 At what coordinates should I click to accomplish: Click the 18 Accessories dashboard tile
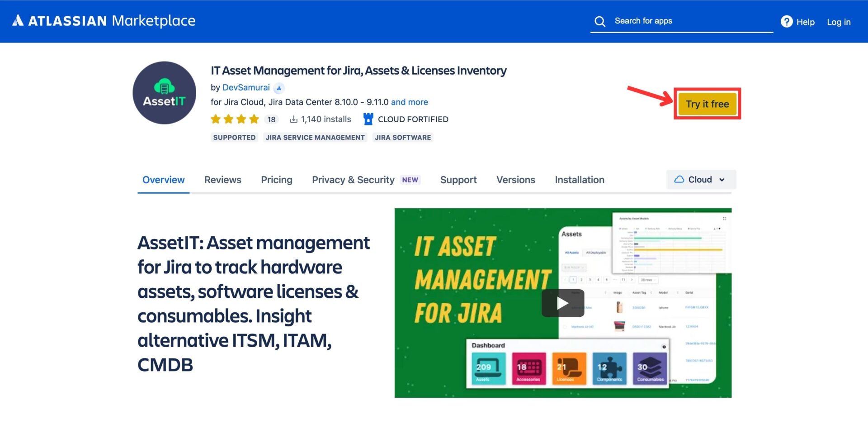pos(528,369)
